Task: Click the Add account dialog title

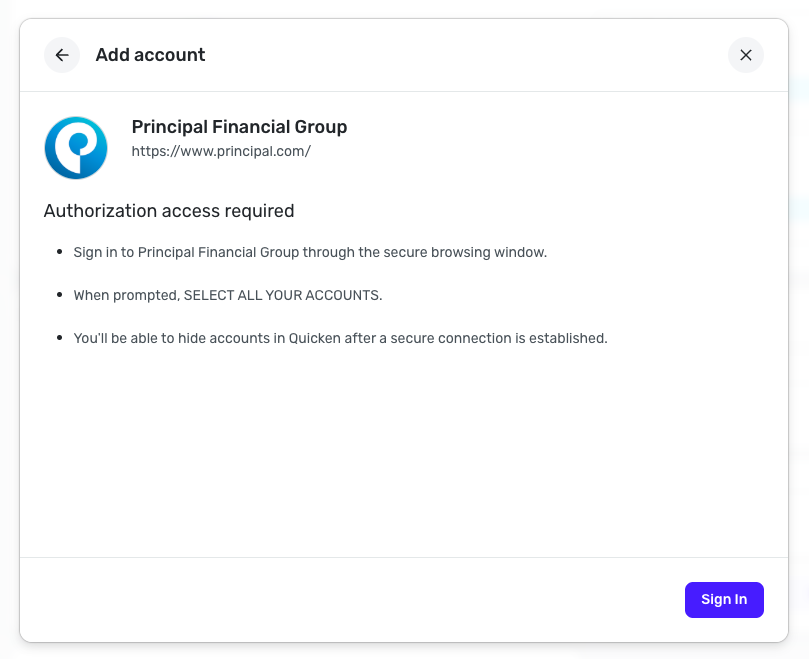Action: (x=150, y=55)
